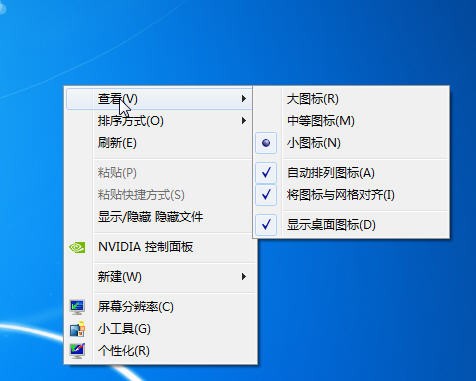Open the 新建(W) menu entry
Viewport: 476px width, 381px height.
tap(161, 277)
